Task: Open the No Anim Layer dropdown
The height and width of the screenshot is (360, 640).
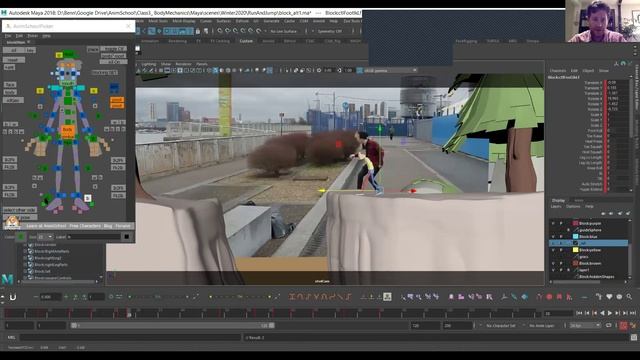Action: [x=542, y=325]
